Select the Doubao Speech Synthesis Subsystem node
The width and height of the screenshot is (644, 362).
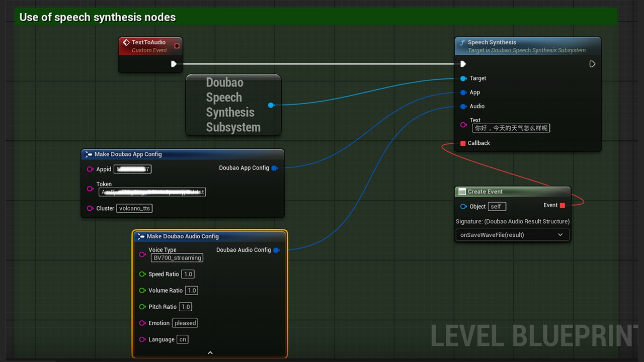(233, 105)
